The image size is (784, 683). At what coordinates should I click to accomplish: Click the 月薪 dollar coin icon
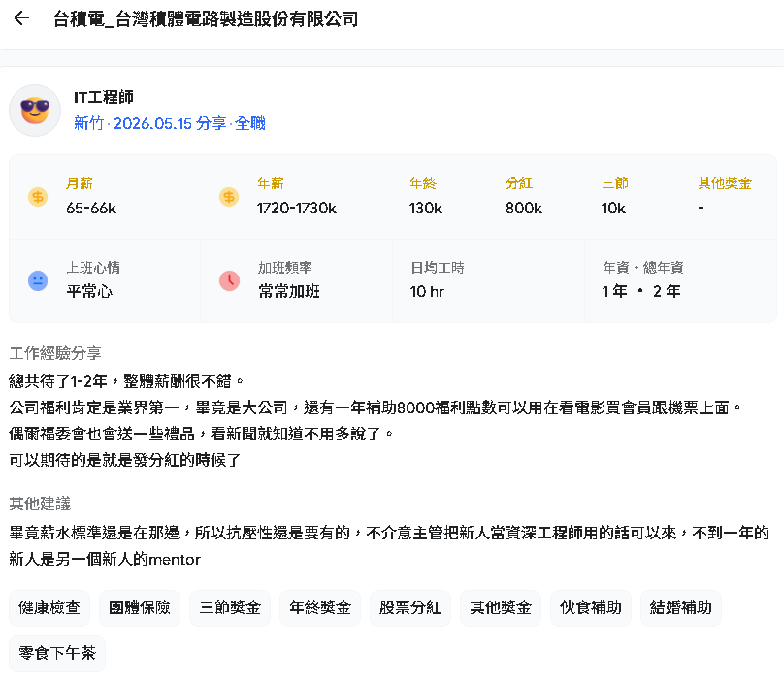[38, 197]
